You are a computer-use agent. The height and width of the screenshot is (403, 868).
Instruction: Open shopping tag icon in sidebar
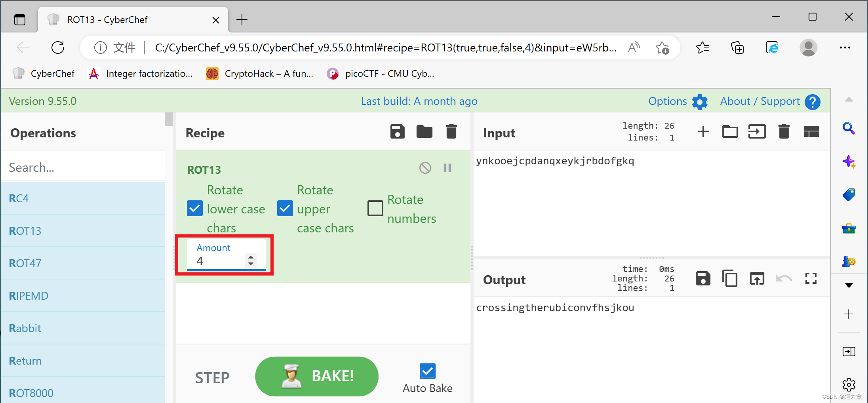(x=849, y=195)
